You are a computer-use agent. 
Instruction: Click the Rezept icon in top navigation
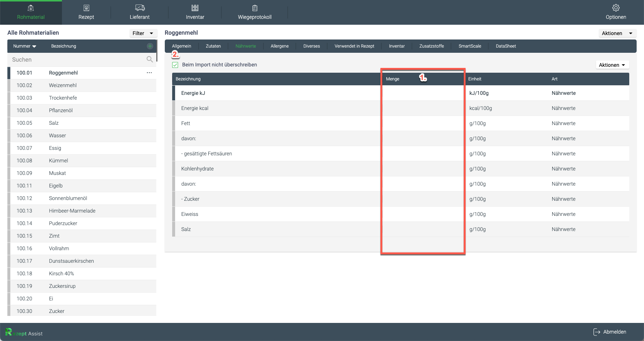pos(86,8)
